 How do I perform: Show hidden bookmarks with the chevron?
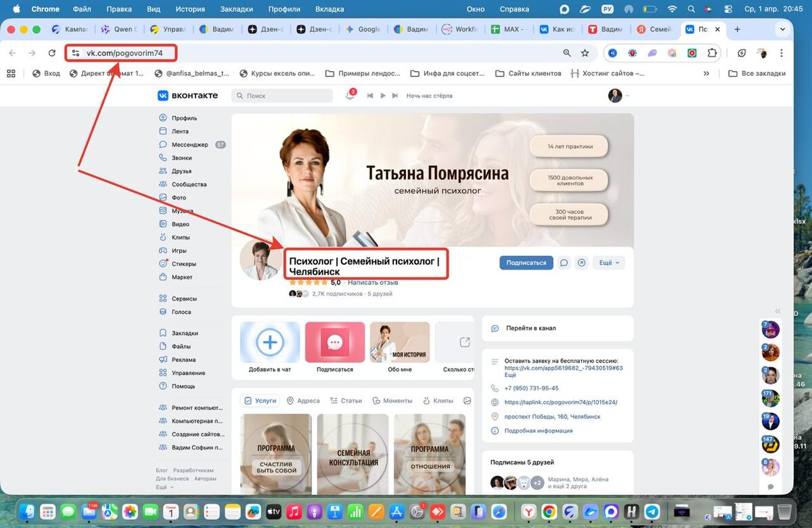pyautogui.click(x=706, y=73)
